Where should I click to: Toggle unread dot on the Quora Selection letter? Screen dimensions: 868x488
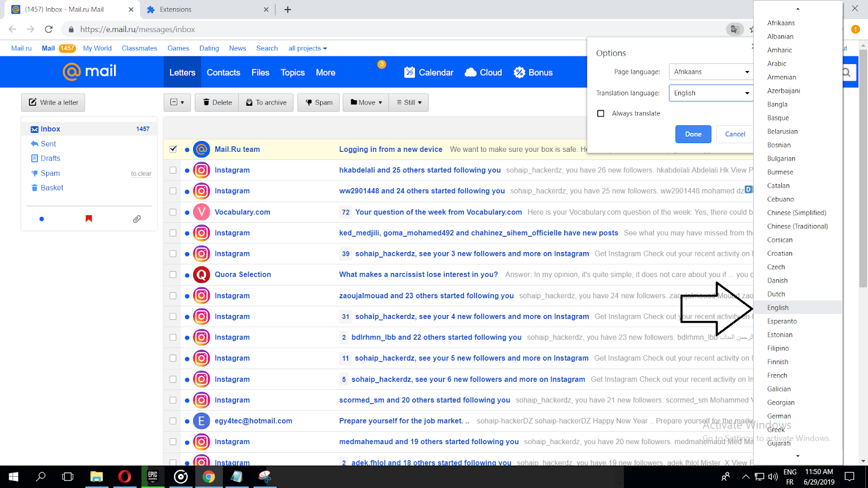pos(187,275)
